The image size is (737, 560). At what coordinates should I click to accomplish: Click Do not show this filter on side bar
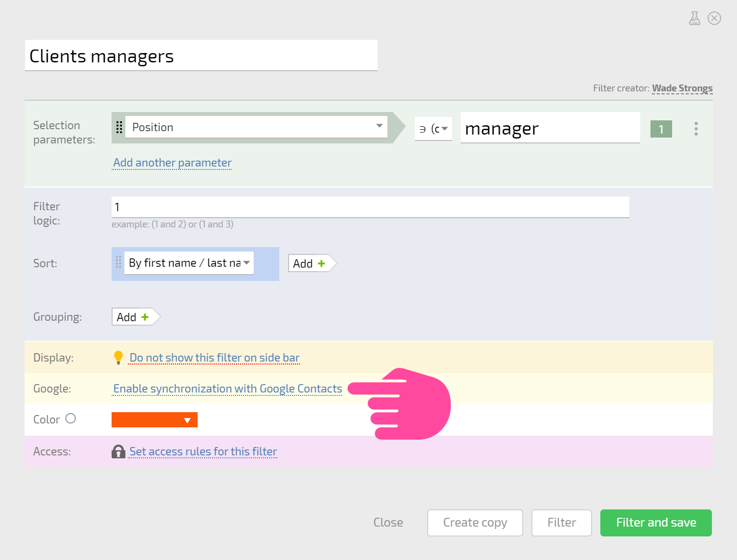click(214, 358)
